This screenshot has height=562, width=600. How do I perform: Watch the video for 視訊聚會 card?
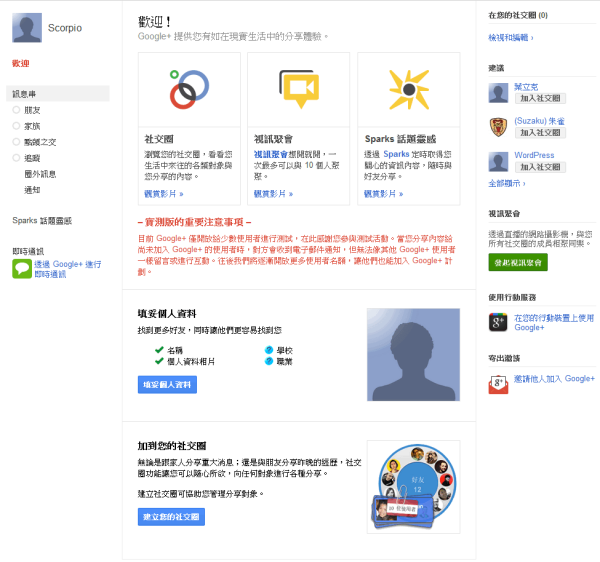coord(274,194)
